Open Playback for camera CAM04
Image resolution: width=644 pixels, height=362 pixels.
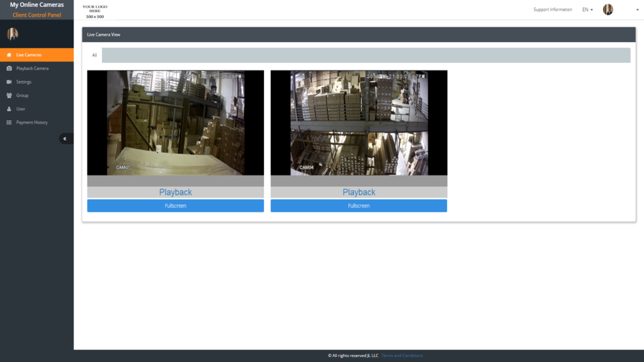[358, 192]
